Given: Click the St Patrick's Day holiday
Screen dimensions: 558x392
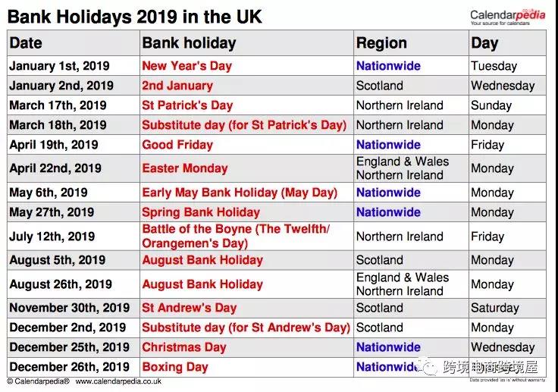Looking at the screenshot, I should click(x=187, y=105).
